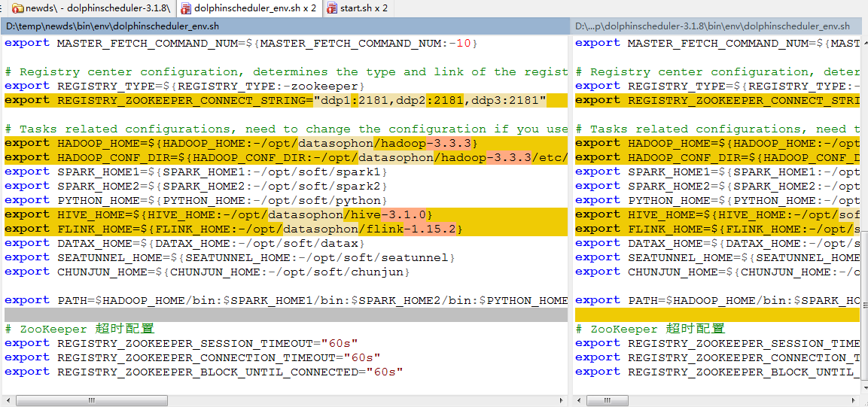Select the Registry center configuration comment in the left pane
The image size is (868, 407).
tap(285, 72)
